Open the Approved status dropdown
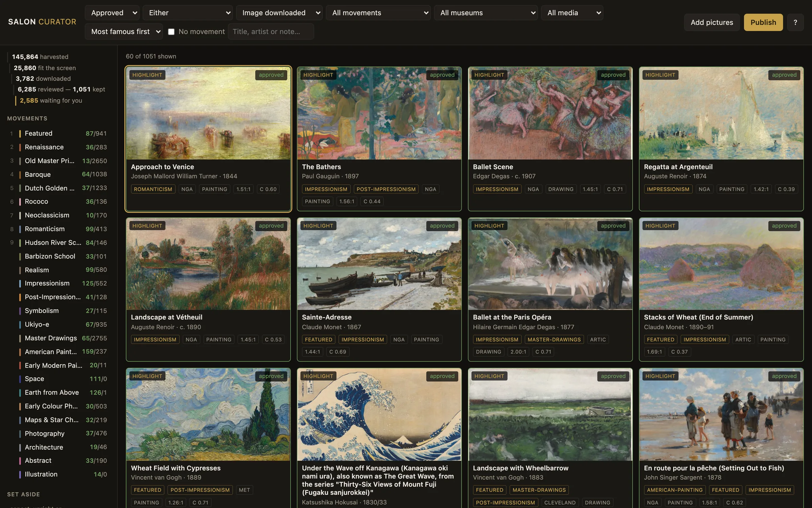 [x=112, y=13]
